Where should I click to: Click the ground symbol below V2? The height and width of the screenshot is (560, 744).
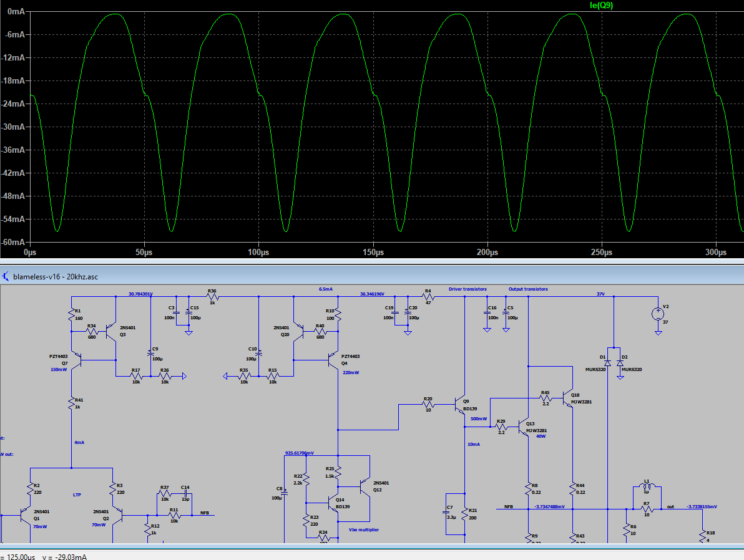(x=658, y=333)
